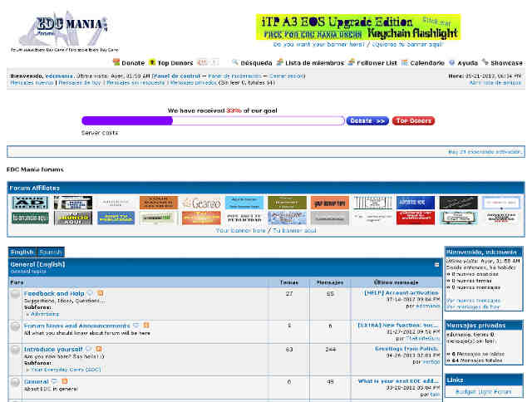Open Ayuda help page

pos(467,62)
